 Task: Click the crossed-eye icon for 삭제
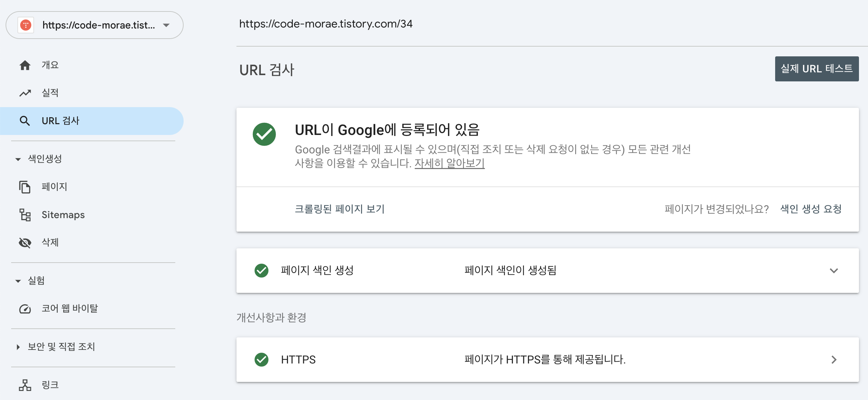(x=25, y=242)
